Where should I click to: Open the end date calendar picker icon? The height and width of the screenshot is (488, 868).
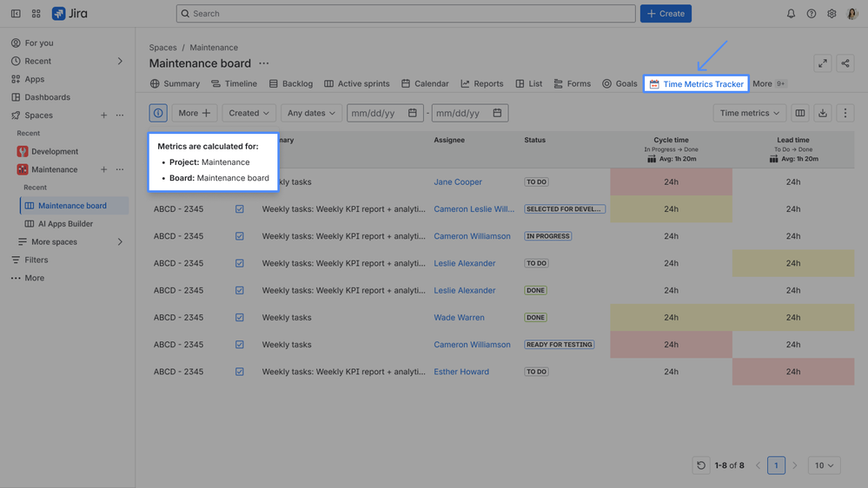[x=497, y=113]
